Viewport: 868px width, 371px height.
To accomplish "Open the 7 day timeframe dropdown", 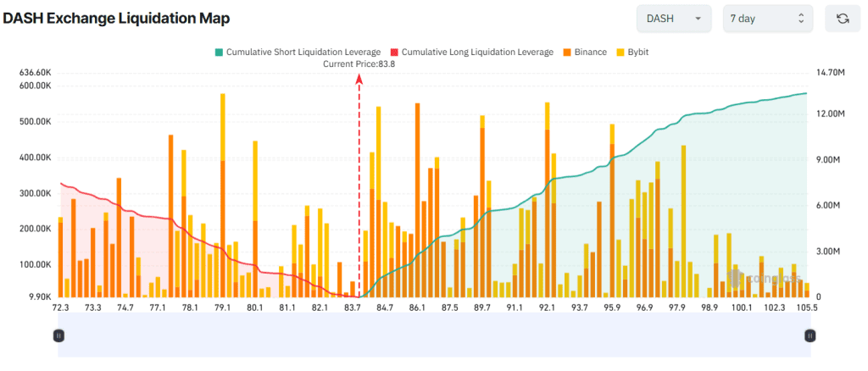I will click(767, 19).
